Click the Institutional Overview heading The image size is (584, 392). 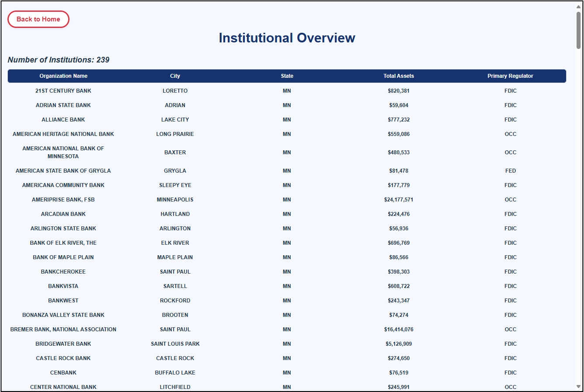point(287,38)
